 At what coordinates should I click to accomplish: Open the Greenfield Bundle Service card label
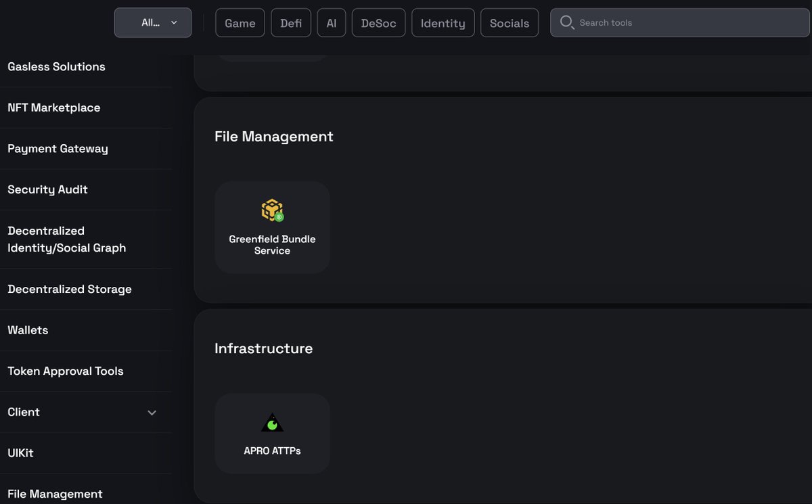[272, 245]
